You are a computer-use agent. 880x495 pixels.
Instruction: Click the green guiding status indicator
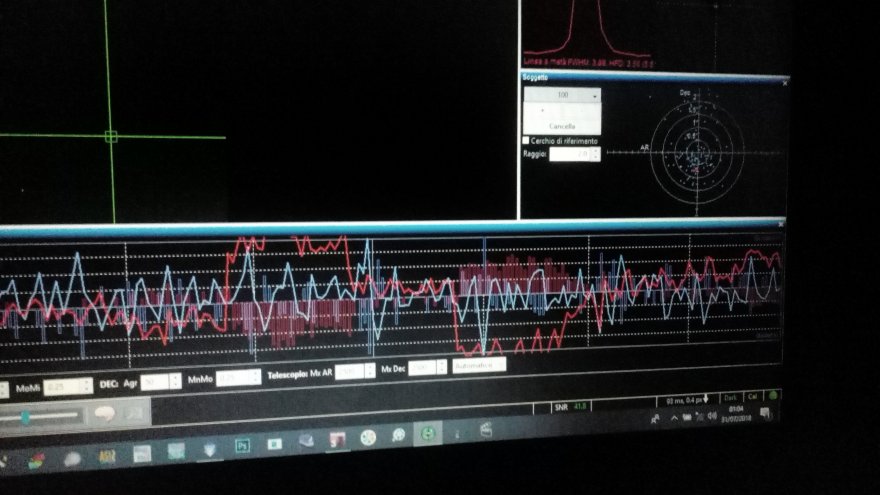click(773, 396)
